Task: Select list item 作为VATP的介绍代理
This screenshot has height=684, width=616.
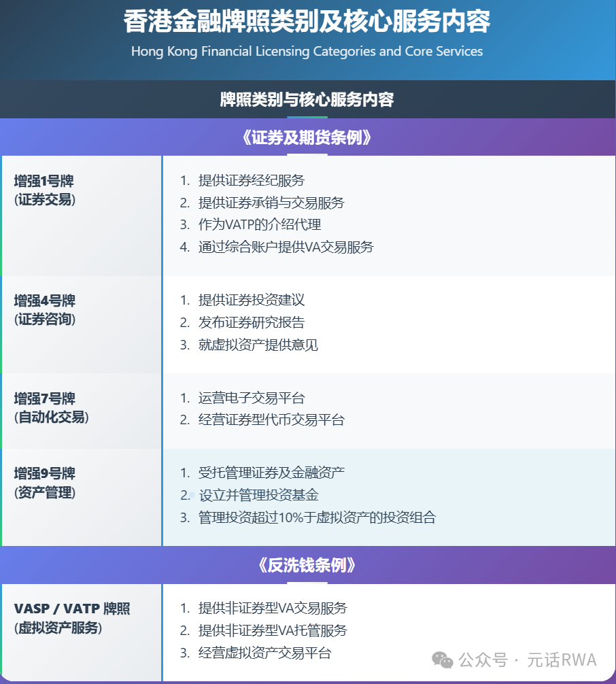Action: pos(260,224)
